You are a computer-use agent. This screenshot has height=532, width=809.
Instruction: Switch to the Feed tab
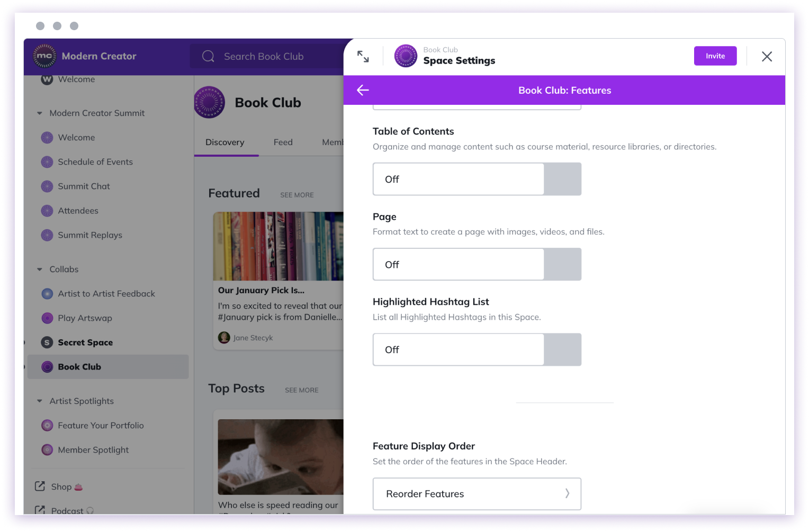point(283,142)
